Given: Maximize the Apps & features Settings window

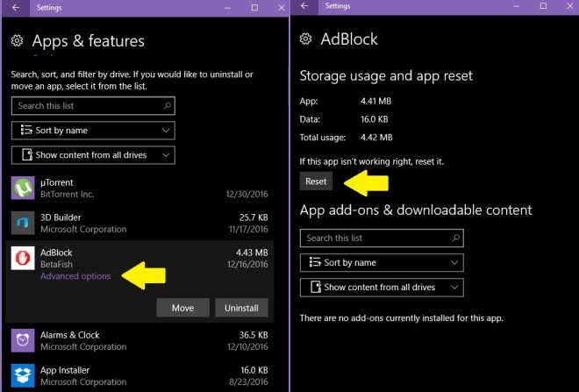Looking at the screenshot, I should pos(254,8).
